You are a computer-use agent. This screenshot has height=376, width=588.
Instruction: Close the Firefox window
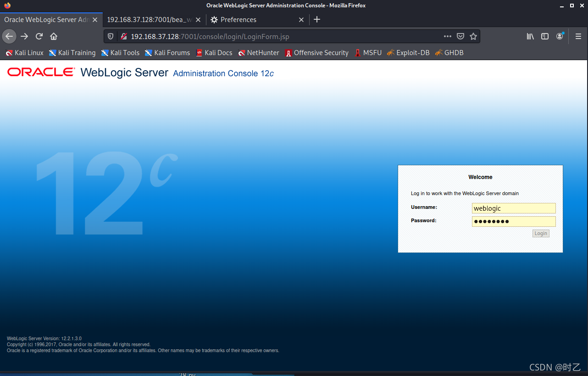(581, 6)
